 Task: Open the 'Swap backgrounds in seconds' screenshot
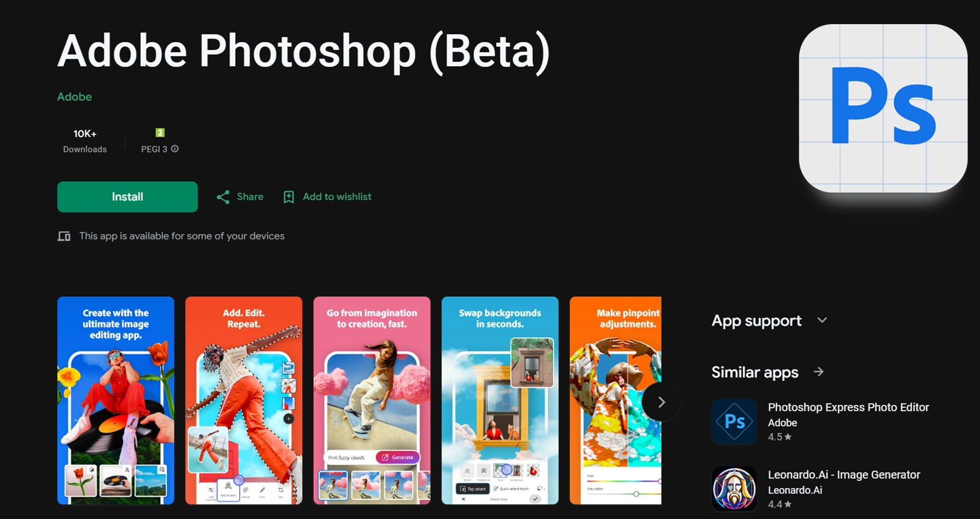tap(500, 400)
